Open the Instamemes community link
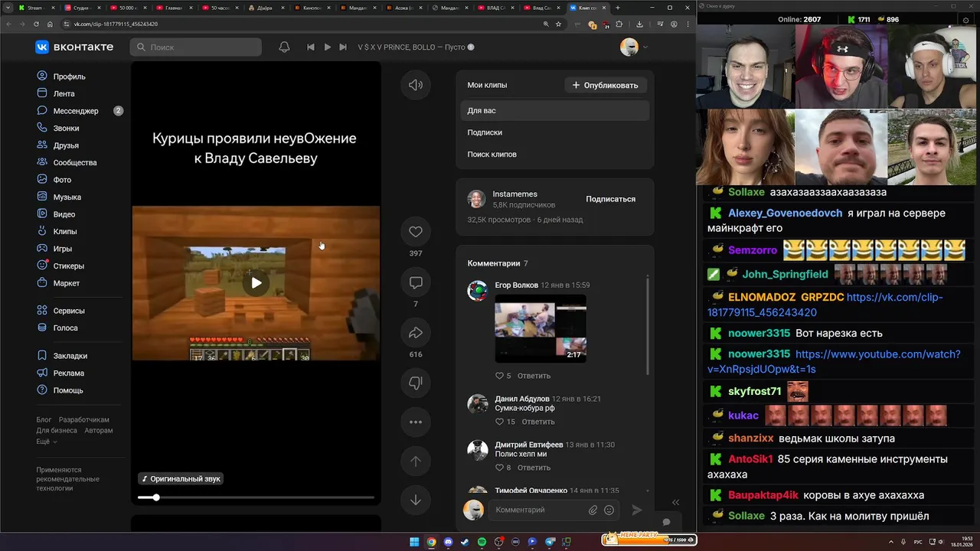Viewport: 980px width, 551px height. [514, 194]
